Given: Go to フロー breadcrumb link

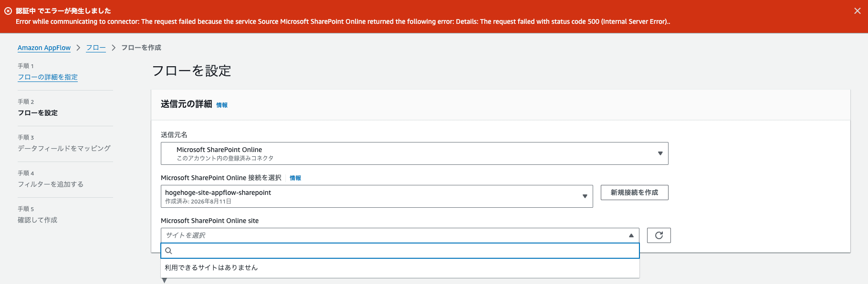Looking at the screenshot, I should [96, 48].
